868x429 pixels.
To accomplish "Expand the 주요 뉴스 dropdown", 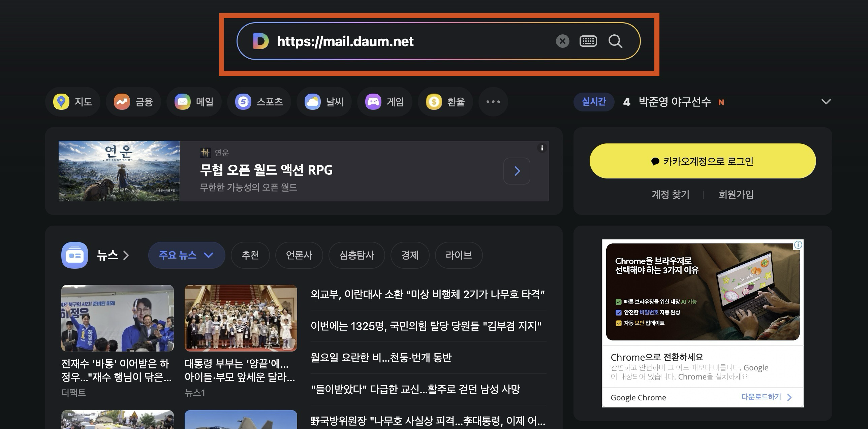I will (x=186, y=255).
